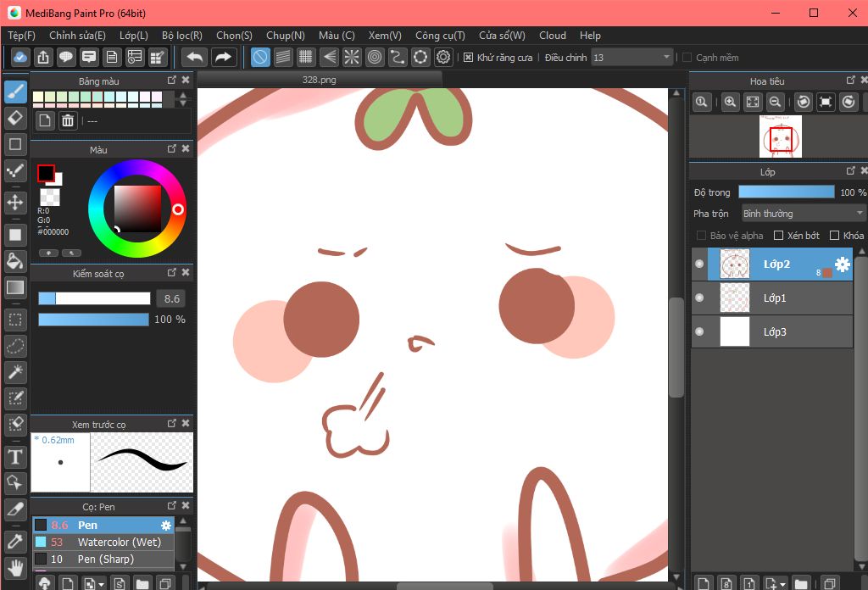The height and width of the screenshot is (590, 868).
Task: Select the Text tool
Action: point(15,457)
